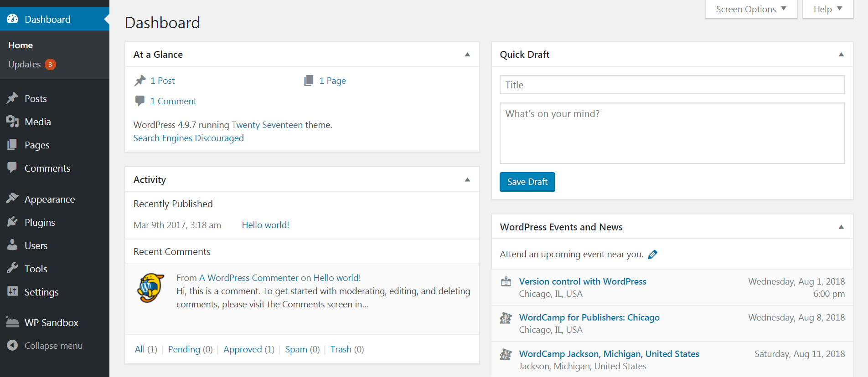Click the Save Draft button
Image resolution: width=868 pixels, height=377 pixels.
pos(527,182)
